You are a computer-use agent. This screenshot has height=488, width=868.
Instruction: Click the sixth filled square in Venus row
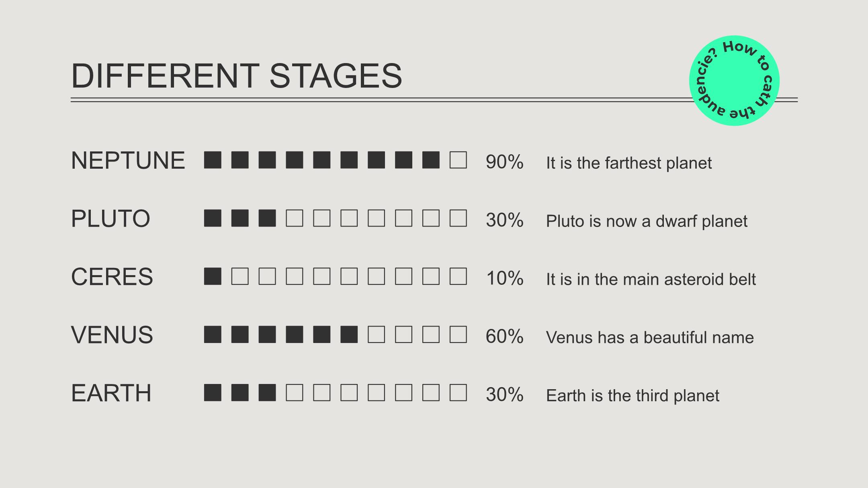click(x=349, y=335)
